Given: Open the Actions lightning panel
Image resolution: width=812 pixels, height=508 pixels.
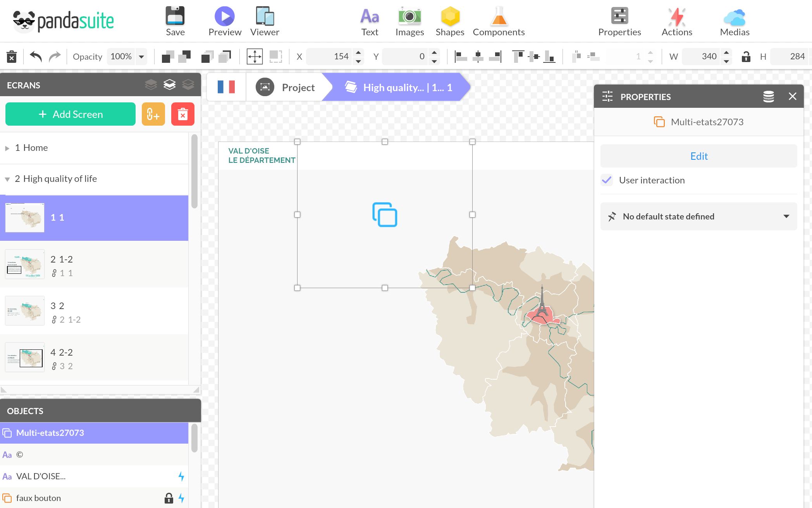Looking at the screenshot, I should [676, 17].
